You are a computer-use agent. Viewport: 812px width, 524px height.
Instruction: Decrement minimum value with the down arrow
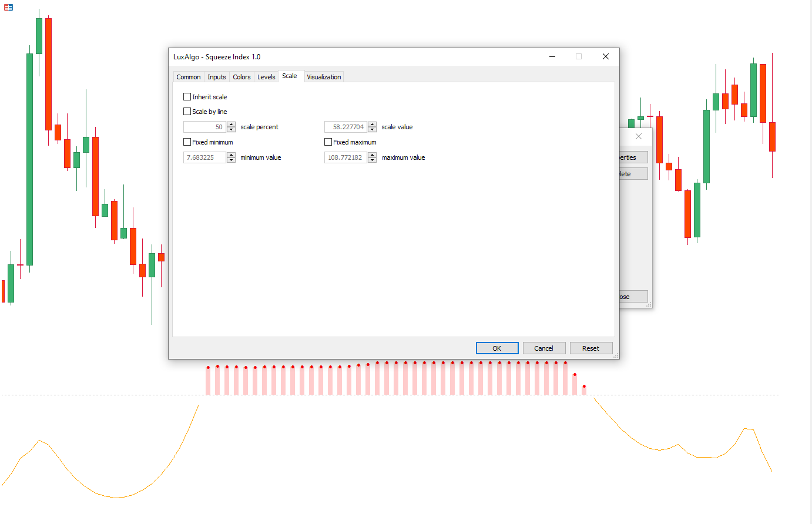pos(231,160)
